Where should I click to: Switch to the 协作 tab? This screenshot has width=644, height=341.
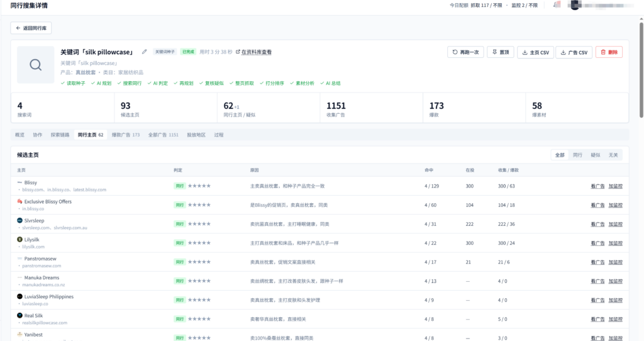pos(37,135)
